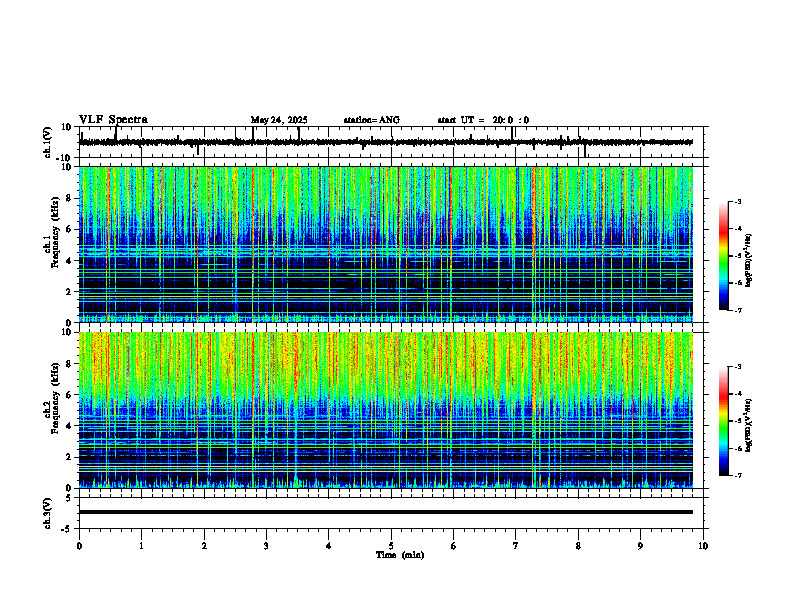Click time axis tick label '1'

click(141, 546)
